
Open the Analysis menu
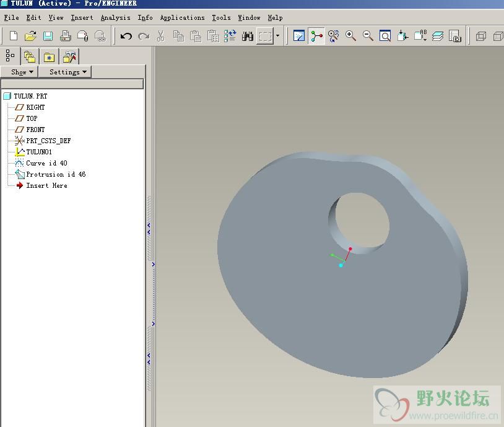pos(115,18)
